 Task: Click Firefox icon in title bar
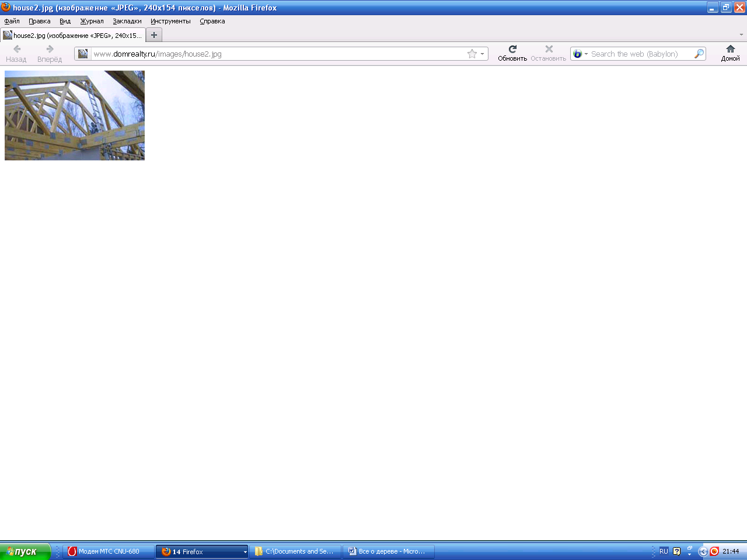coord(6,7)
